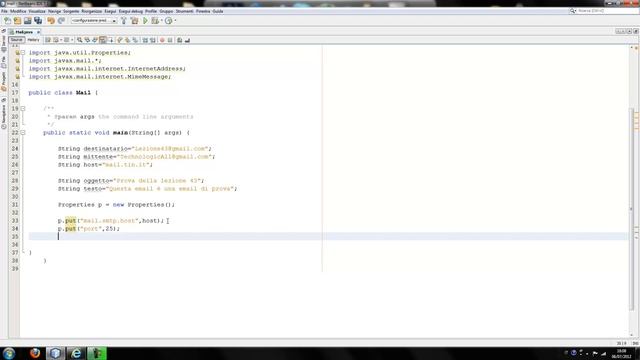The width and height of the screenshot is (640, 360).
Task: Click the New File toolbar icon
Action: point(7,20)
